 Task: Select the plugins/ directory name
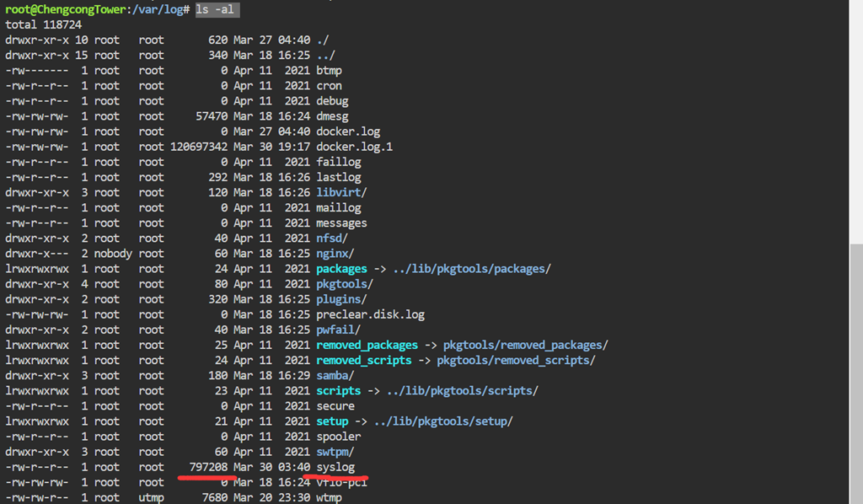click(x=341, y=299)
